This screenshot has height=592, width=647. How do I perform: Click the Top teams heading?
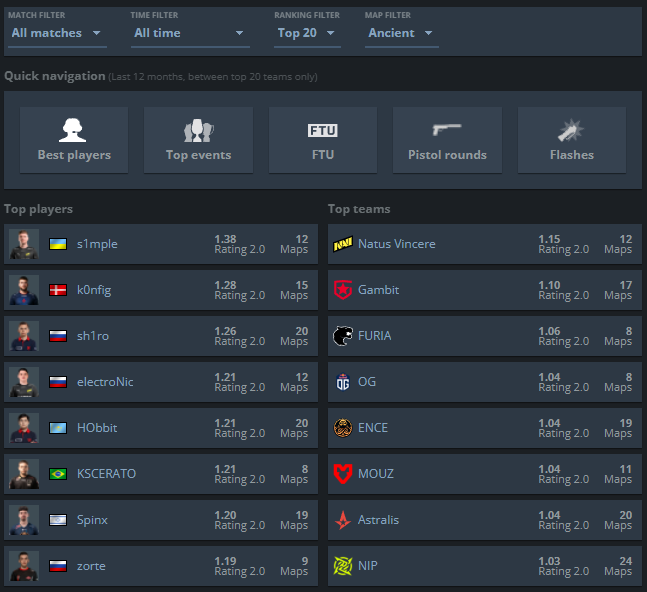(359, 209)
